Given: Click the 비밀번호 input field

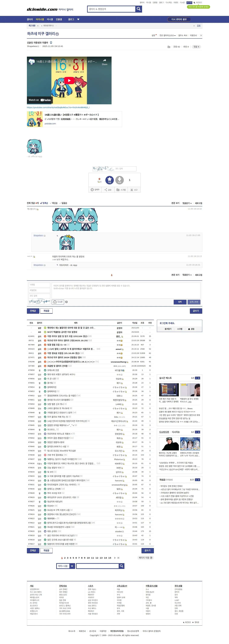Looking at the screenshot, I should pos(39,290).
